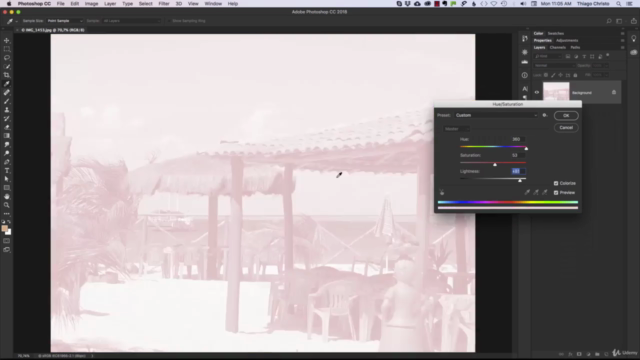Select the Pen tool
Viewport: 640px width, 360px height.
[x=7, y=162]
